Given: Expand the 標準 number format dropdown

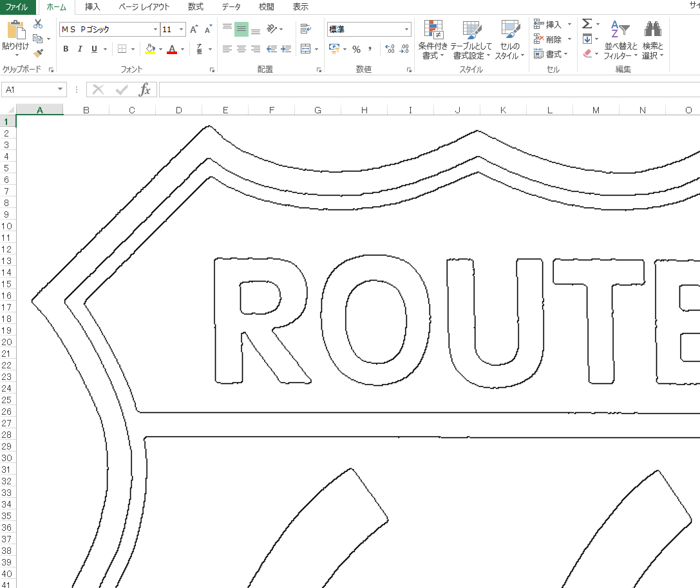Looking at the screenshot, I should click(x=406, y=30).
